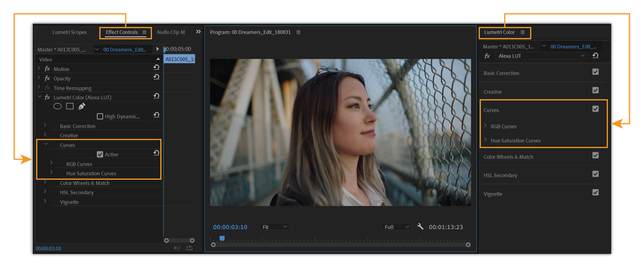This screenshot has width=644, height=268.
Task: Open the Basic Correction section in Lumetri Color
Action: [501, 73]
